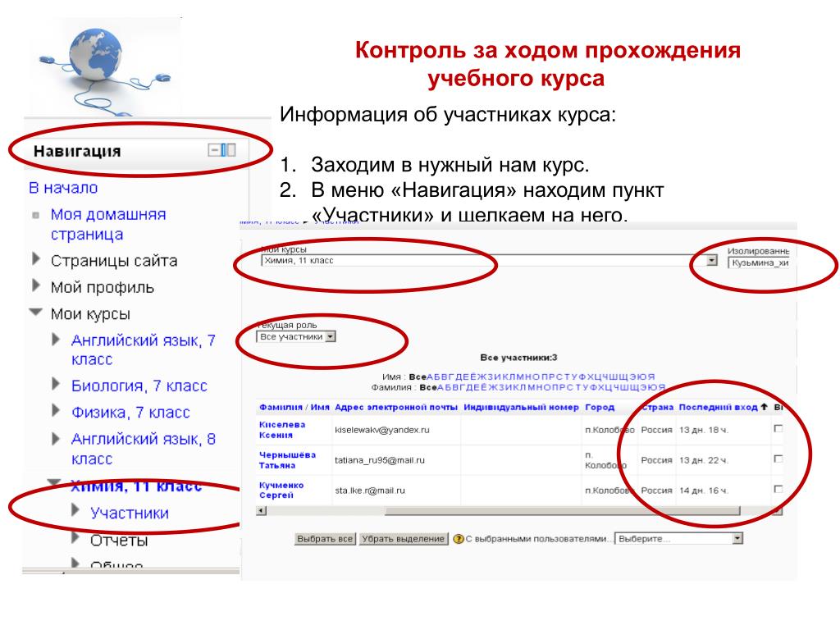The height and width of the screenshot is (630, 840).
Task: Open 'Моя домашняя страница' link
Action: click(x=108, y=225)
